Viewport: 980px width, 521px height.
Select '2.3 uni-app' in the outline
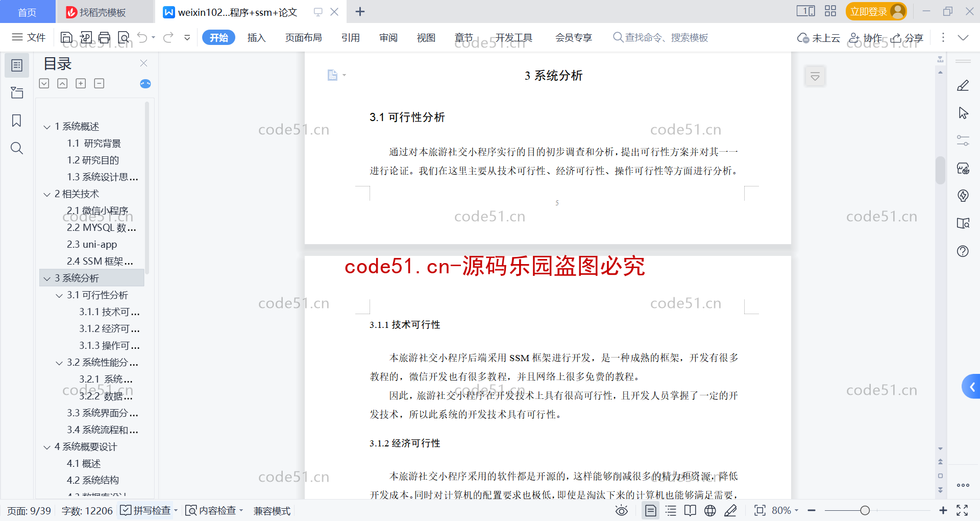[92, 245]
